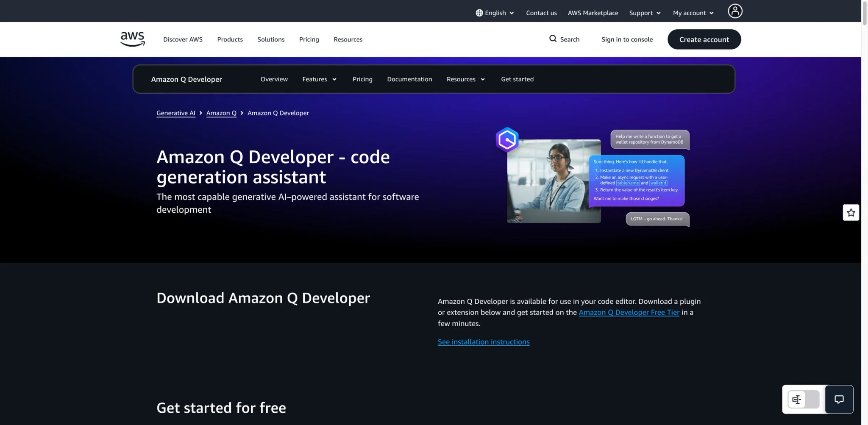Open Pricing in Amazon Q Developer nav

pyautogui.click(x=362, y=79)
